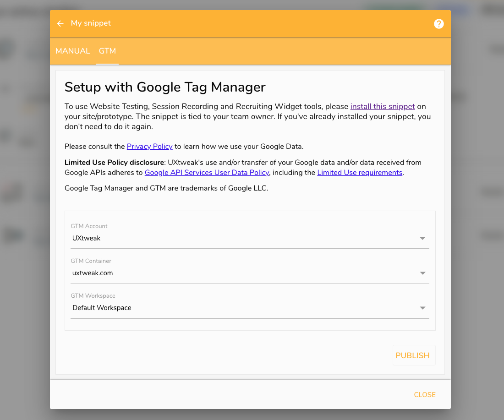Click the Limited Use Policy disclosure bold text
This screenshot has width=504, height=420.
[x=114, y=163]
